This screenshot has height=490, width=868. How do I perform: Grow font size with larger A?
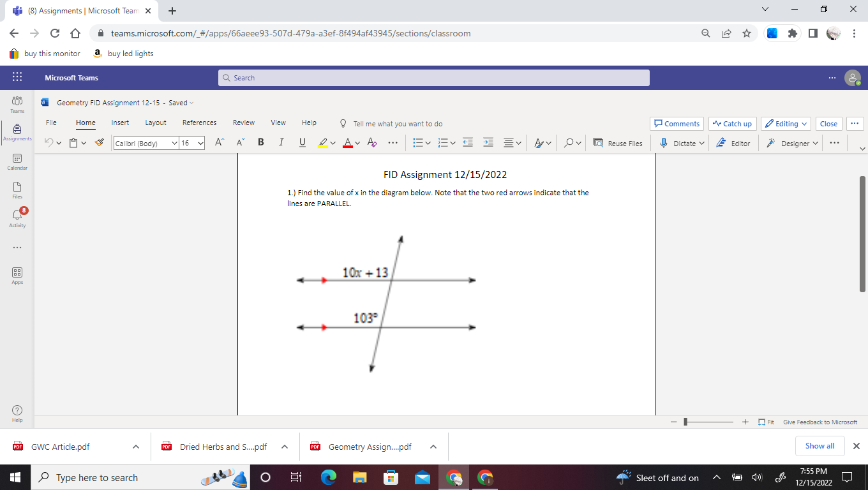219,142
